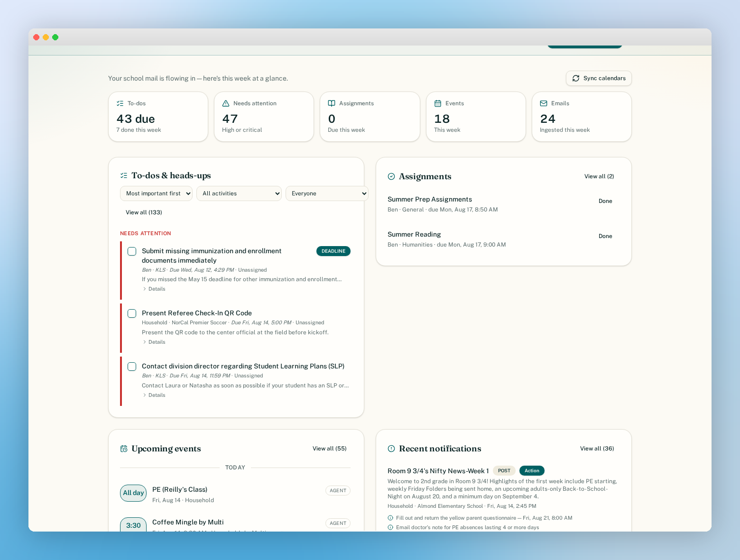Check off Submit missing immunization documents to-do
Image resolution: width=740 pixels, height=560 pixels.
(132, 251)
